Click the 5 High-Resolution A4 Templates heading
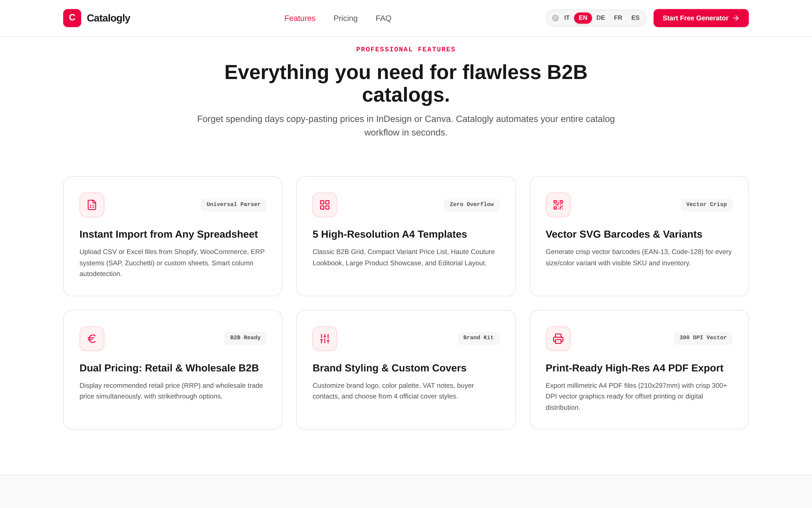Viewport: 812px width, 508px height. 390,234
